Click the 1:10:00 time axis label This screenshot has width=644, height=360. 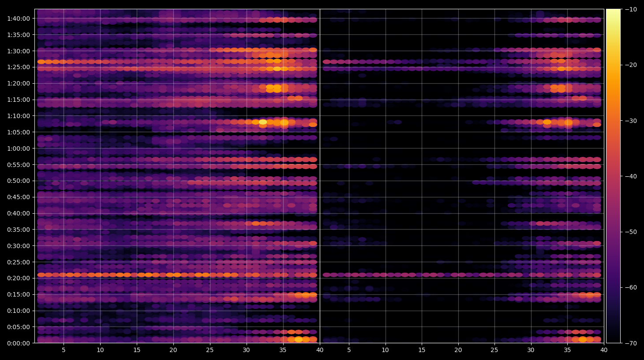coord(19,116)
